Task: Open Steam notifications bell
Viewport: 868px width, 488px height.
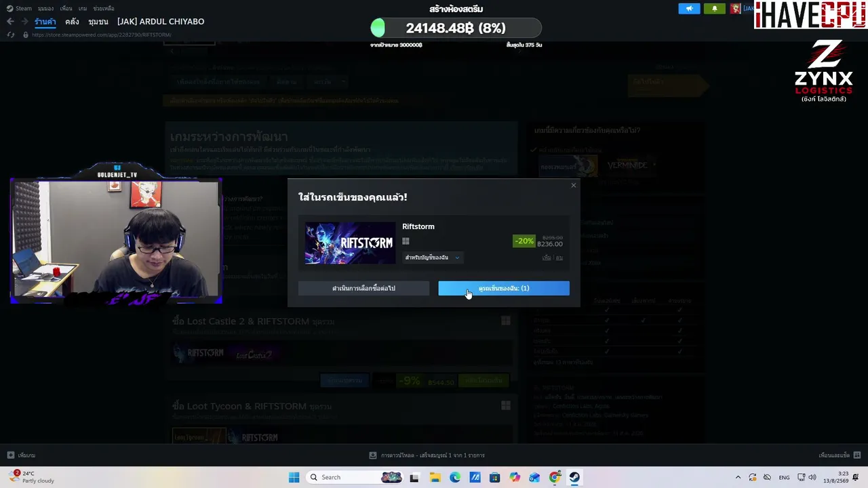Action: [715, 9]
